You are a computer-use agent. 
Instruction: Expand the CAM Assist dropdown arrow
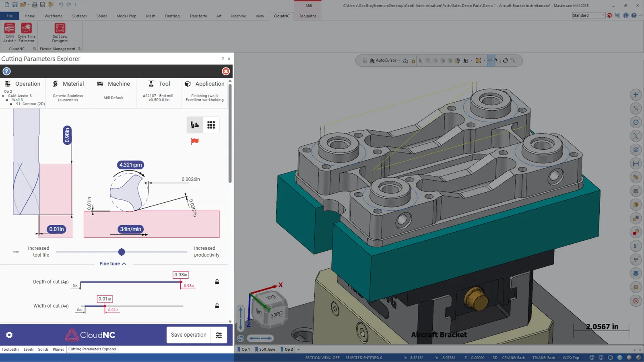(x=15, y=41)
